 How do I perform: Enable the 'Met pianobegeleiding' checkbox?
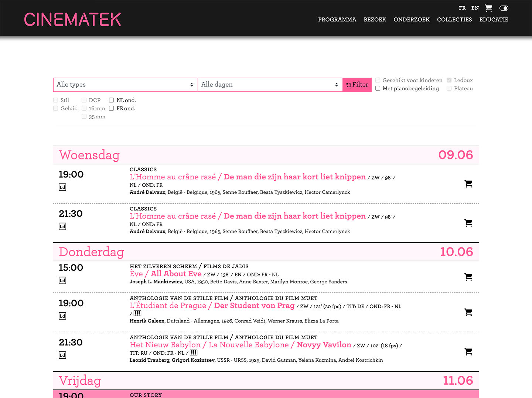point(378,88)
